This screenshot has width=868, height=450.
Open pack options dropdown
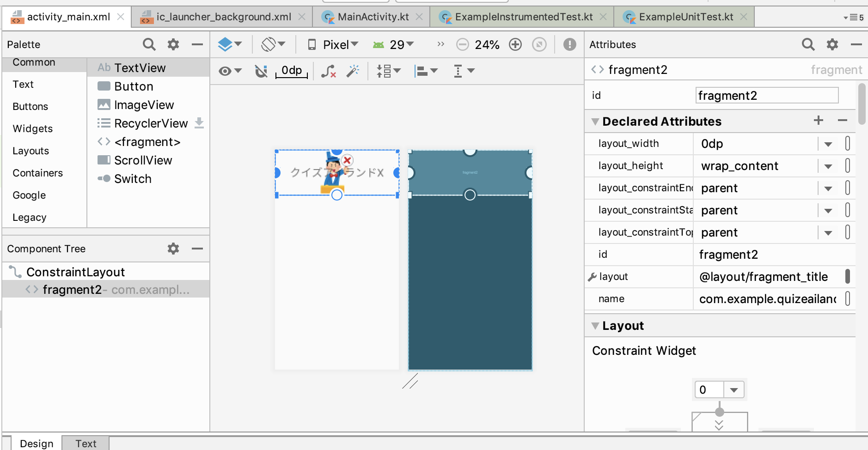click(x=389, y=71)
